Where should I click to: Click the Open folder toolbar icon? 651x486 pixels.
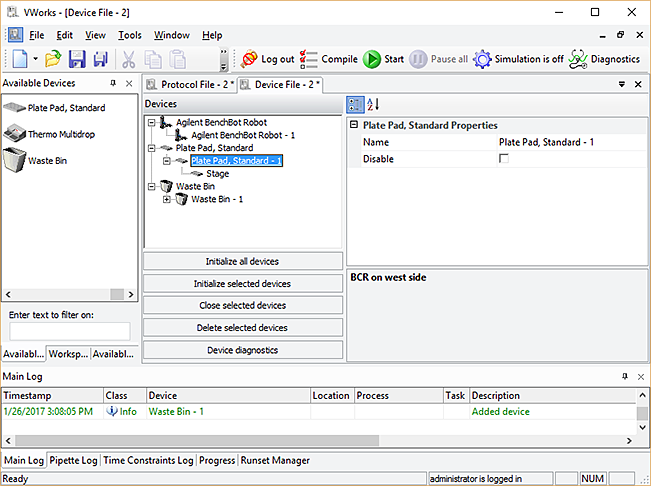[53, 59]
